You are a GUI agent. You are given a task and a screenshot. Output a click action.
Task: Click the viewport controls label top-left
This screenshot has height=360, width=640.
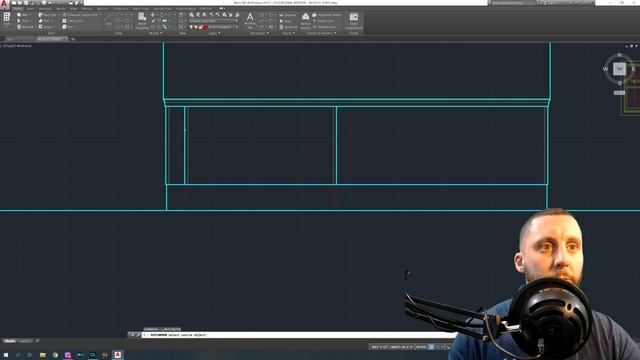pyautogui.click(x=17, y=46)
